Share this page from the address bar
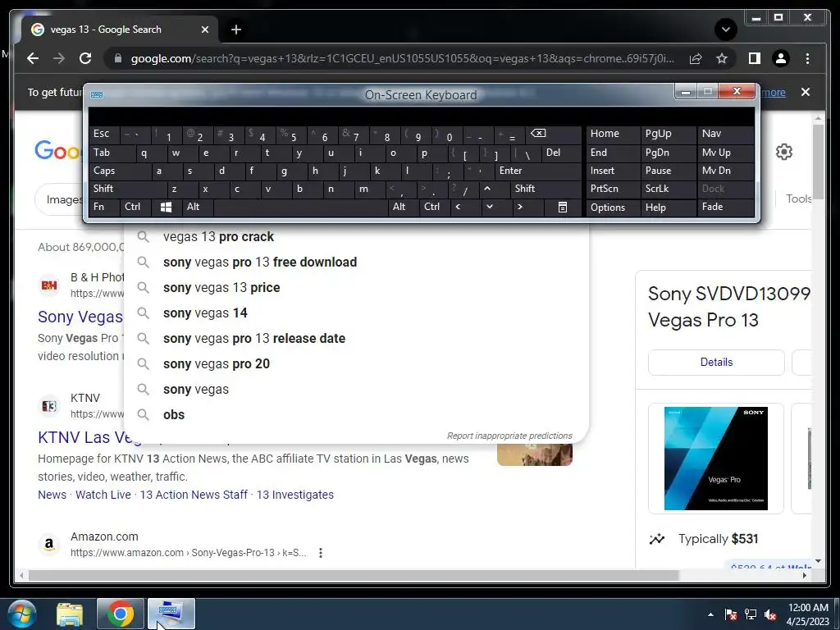 coord(696,58)
